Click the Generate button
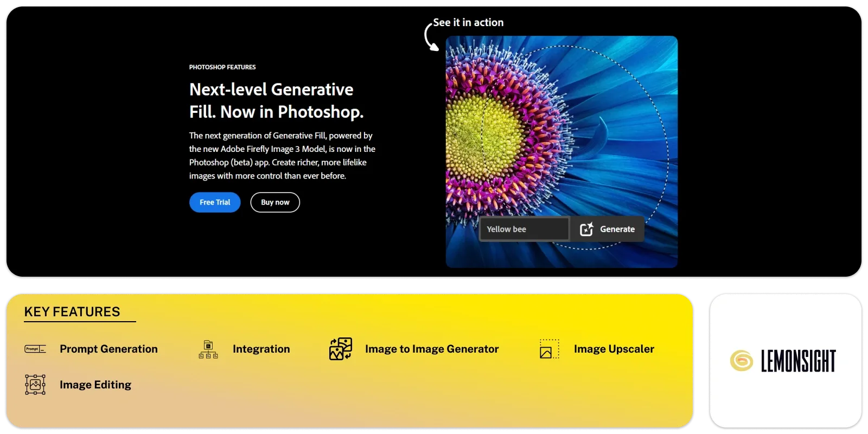 coord(607,229)
